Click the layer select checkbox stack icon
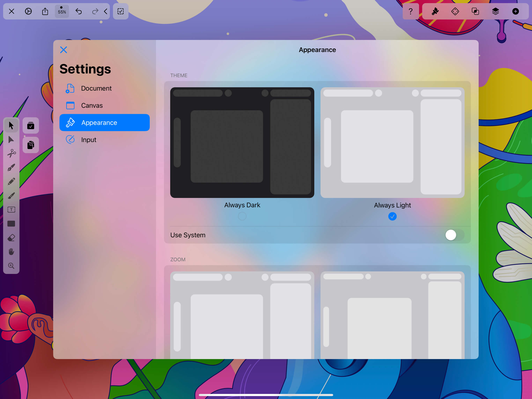The image size is (532, 399). pyautogui.click(x=31, y=125)
